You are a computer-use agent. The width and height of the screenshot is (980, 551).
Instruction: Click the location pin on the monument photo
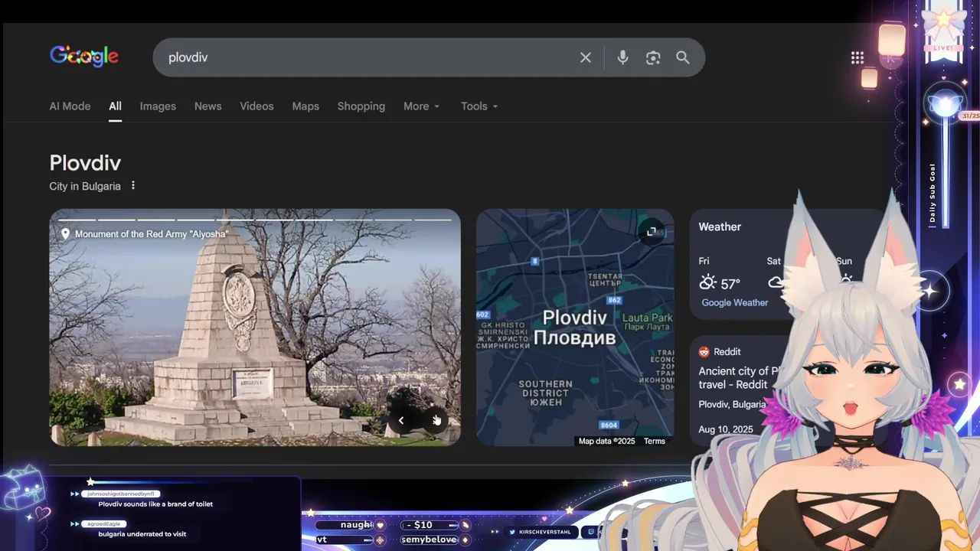pos(65,234)
